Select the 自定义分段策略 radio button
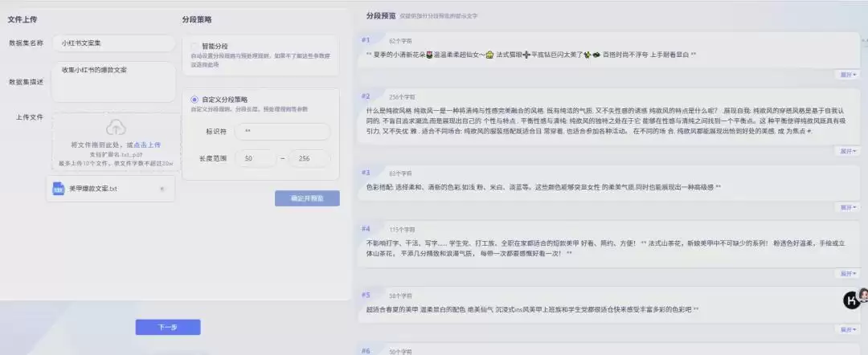868x355 pixels. coord(194,100)
